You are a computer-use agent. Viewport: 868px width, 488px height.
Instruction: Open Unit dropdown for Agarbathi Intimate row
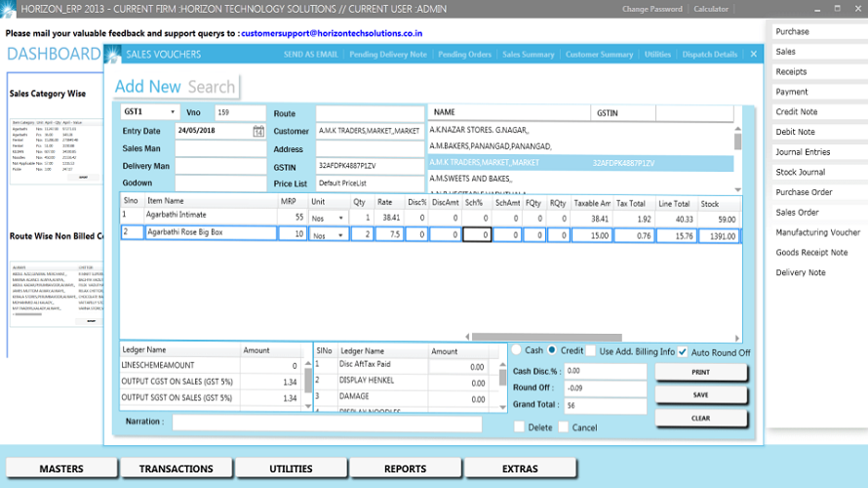(x=340, y=218)
